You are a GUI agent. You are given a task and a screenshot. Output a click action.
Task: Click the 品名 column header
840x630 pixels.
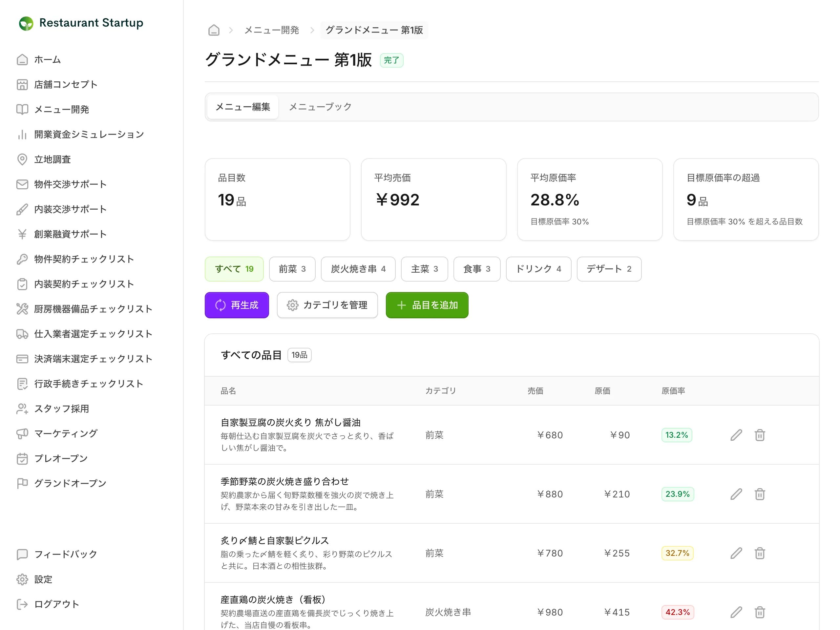tap(228, 391)
